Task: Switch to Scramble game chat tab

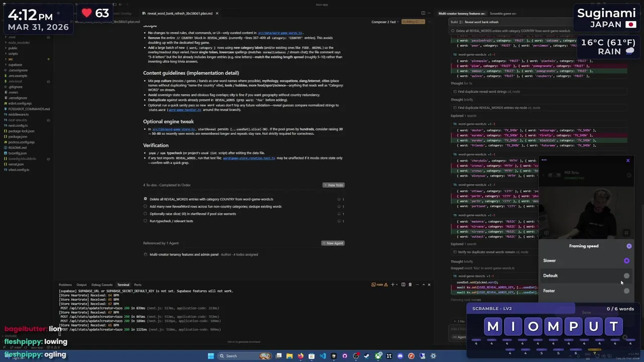Action: 503,14
